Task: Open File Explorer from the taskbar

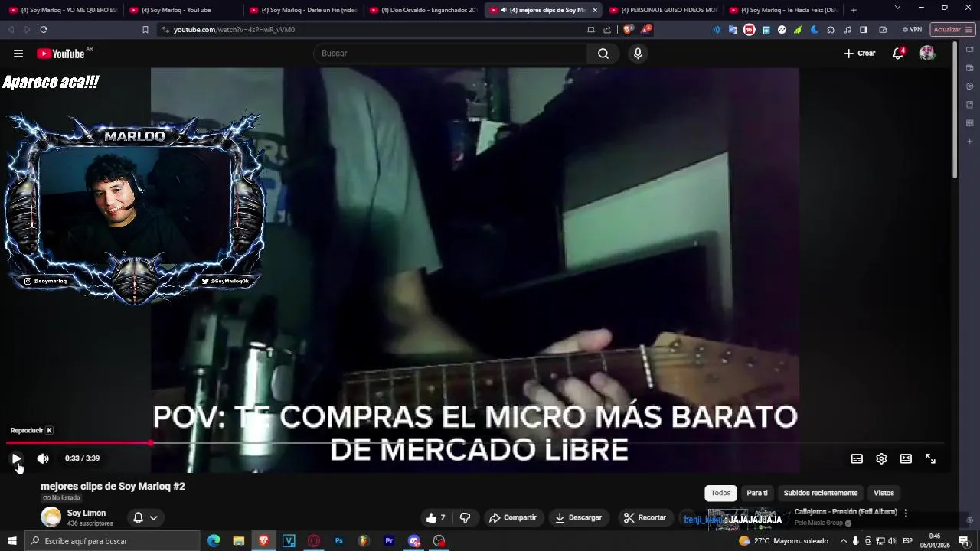Action: 238,541
